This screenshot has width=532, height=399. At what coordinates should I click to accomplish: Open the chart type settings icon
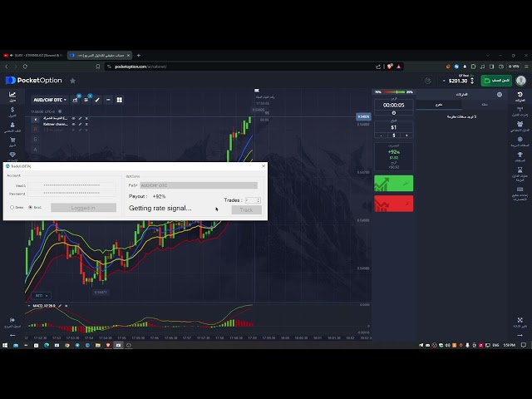75,100
